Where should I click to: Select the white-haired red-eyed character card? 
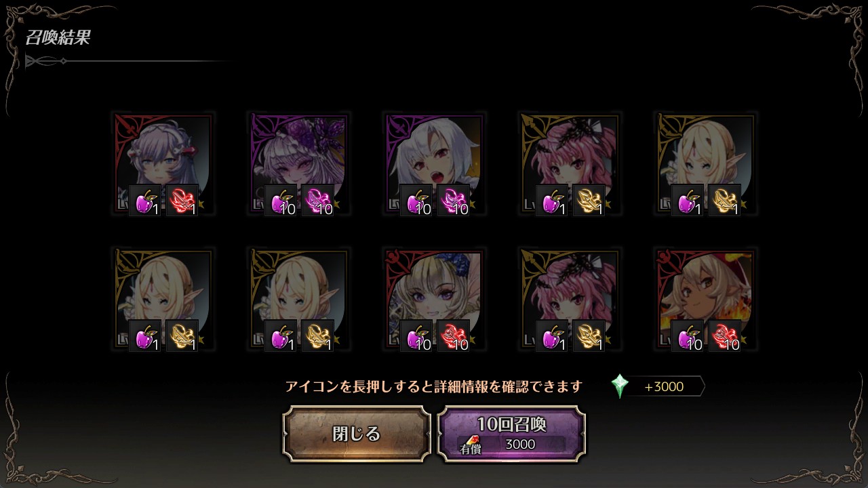click(434, 164)
